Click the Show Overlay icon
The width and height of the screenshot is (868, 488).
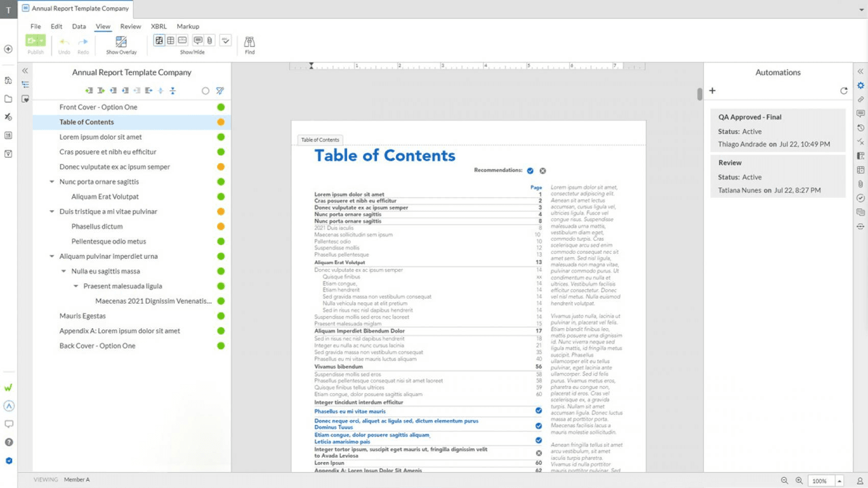point(121,42)
